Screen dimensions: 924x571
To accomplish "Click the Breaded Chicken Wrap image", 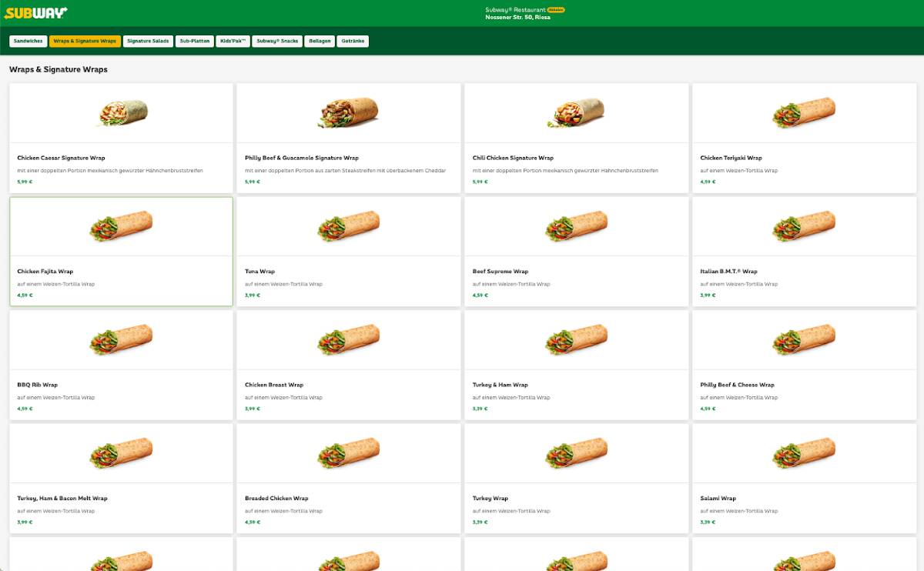I will (x=349, y=453).
